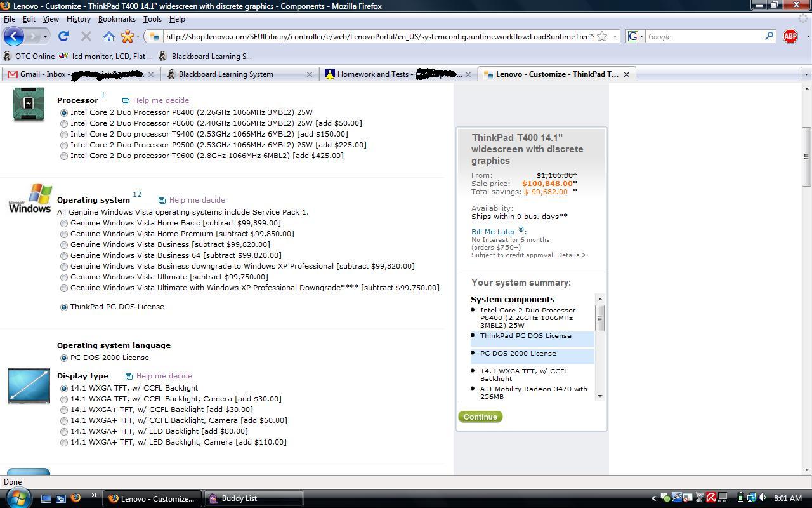Select 14.1 WXGA+ LED Backlight, Camera display

tap(64, 443)
